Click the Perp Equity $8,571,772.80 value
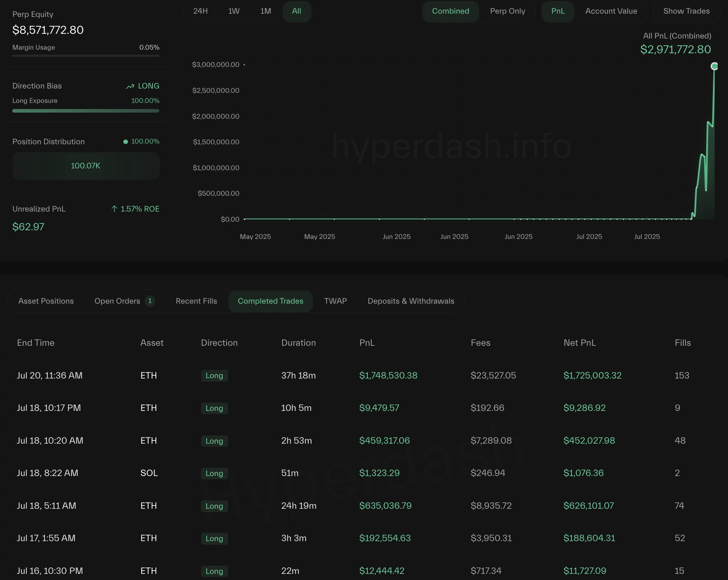The image size is (728, 580). [x=48, y=30]
